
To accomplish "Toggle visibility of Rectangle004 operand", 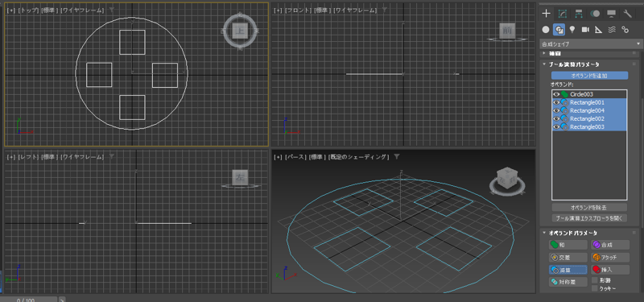I will coord(556,110).
